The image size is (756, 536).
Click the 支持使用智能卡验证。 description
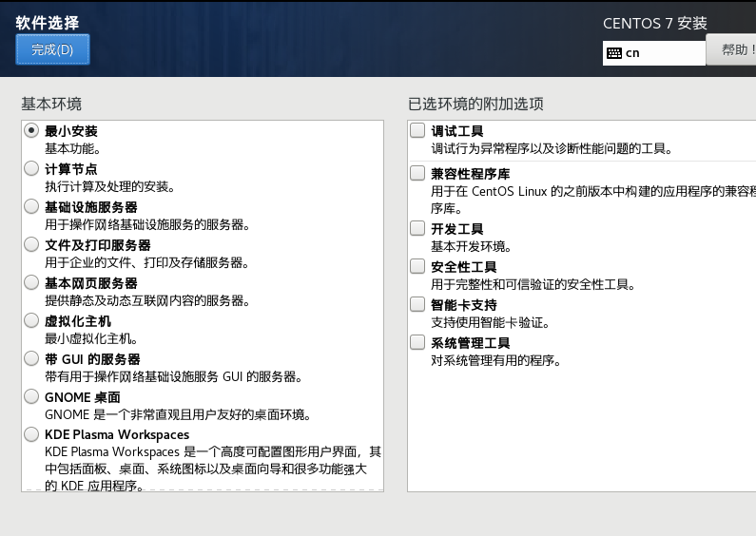tap(491, 322)
